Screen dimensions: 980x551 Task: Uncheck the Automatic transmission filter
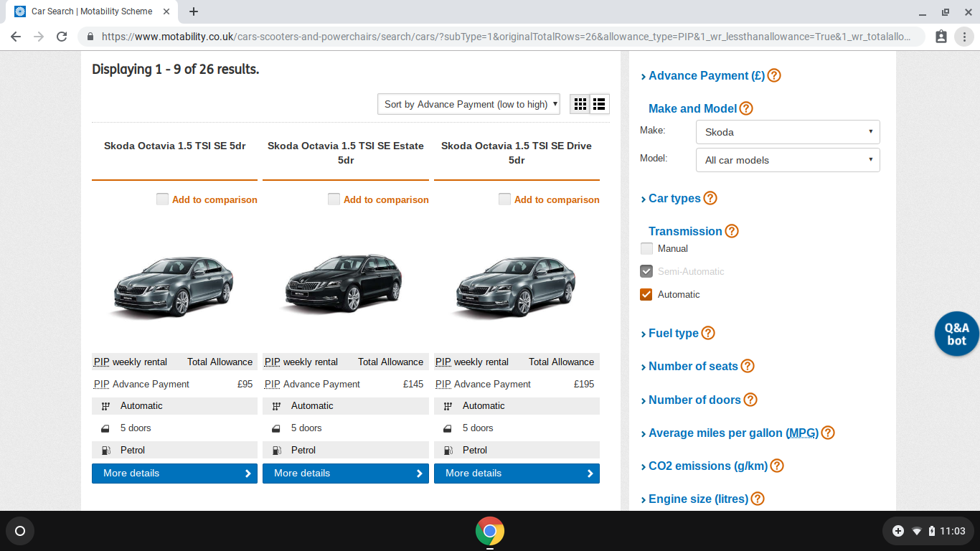coord(646,294)
